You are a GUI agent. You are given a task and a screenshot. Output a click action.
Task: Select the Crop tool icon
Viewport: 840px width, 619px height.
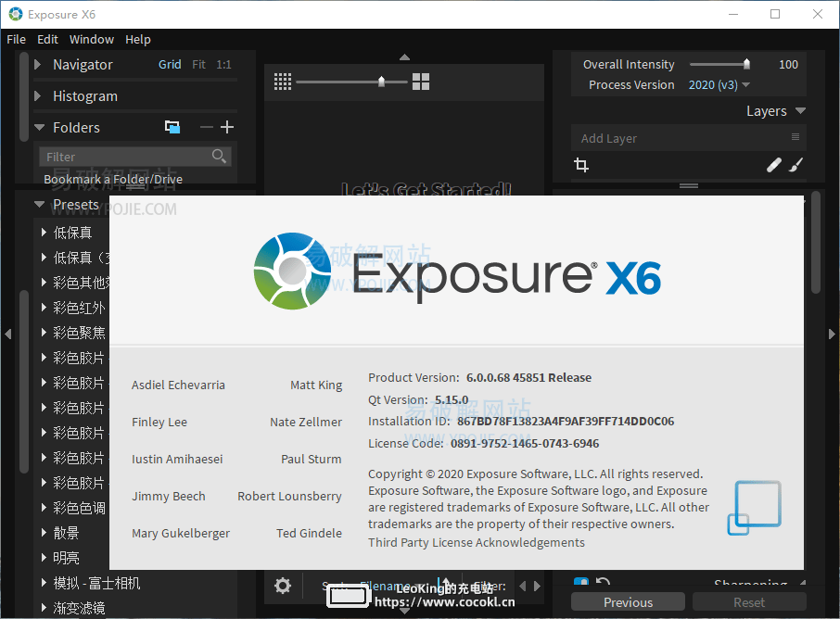click(581, 165)
